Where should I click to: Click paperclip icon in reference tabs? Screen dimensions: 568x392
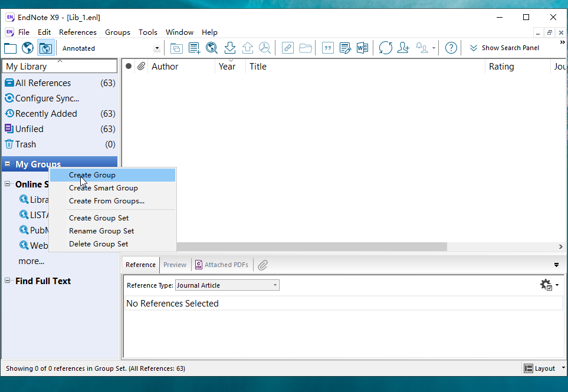(x=262, y=265)
